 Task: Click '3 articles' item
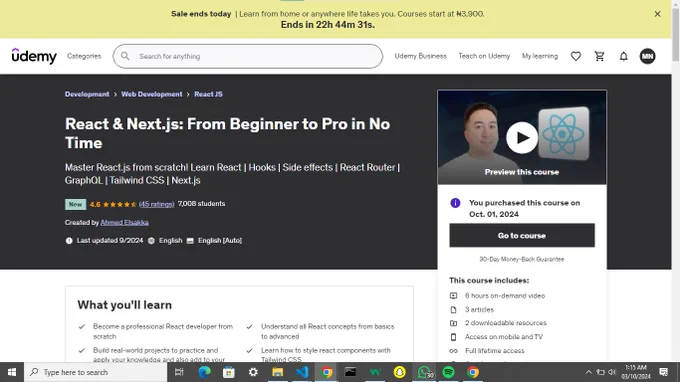coord(479,310)
